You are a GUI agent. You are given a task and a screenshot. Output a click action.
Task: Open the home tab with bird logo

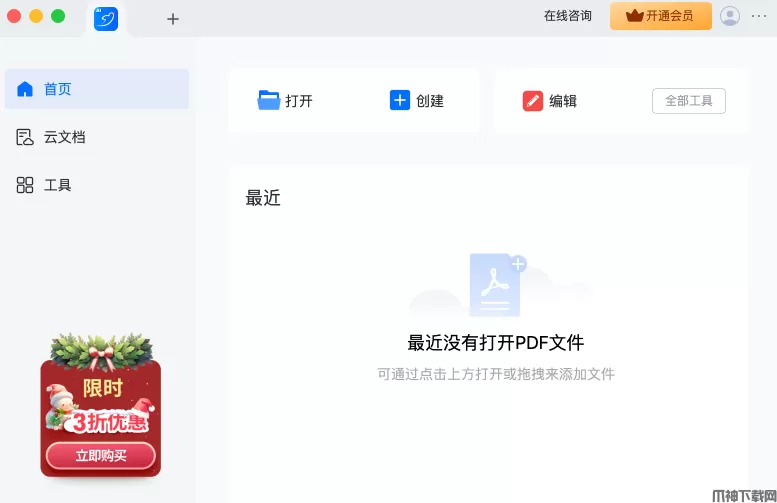106,18
